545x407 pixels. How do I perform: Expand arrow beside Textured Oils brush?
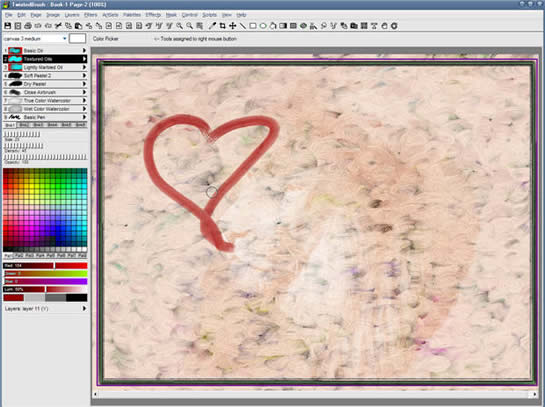point(84,59)
